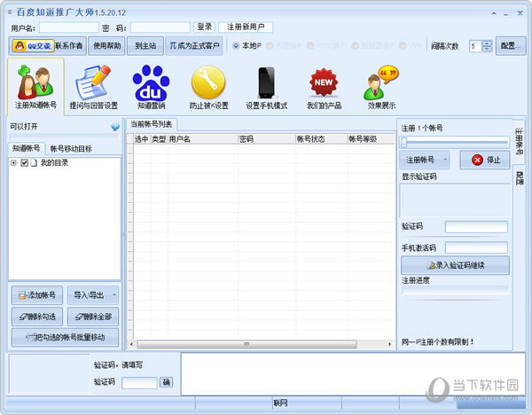Open 使用帮助
The height and width of the screenshot is (415, 532).
107,46
